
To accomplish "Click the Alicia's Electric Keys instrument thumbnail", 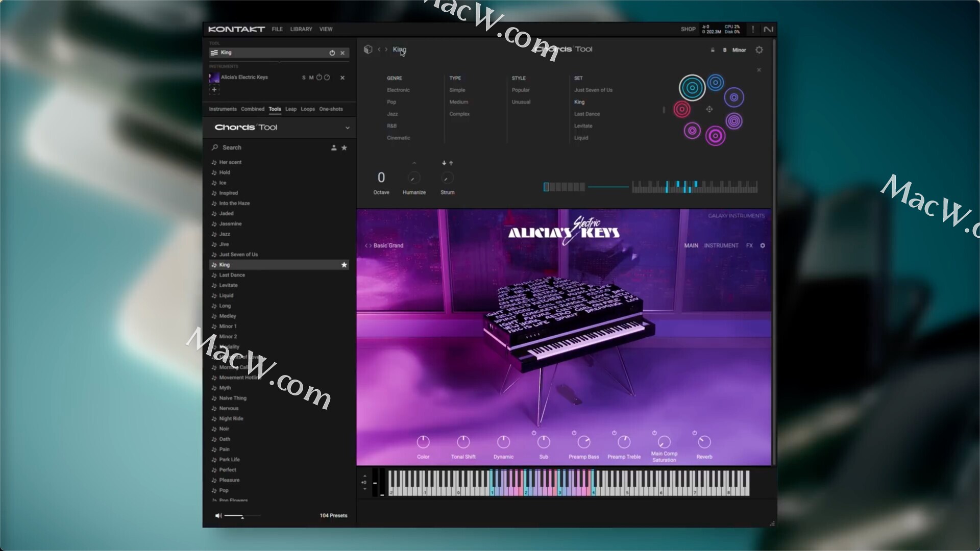I will pyautogui.click(x=214, y=78).
